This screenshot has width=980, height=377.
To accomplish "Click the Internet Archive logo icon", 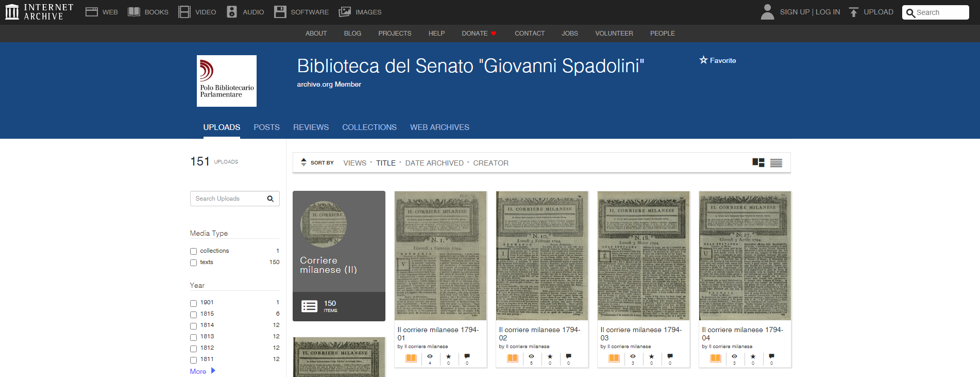I will (x=12, y=12).
